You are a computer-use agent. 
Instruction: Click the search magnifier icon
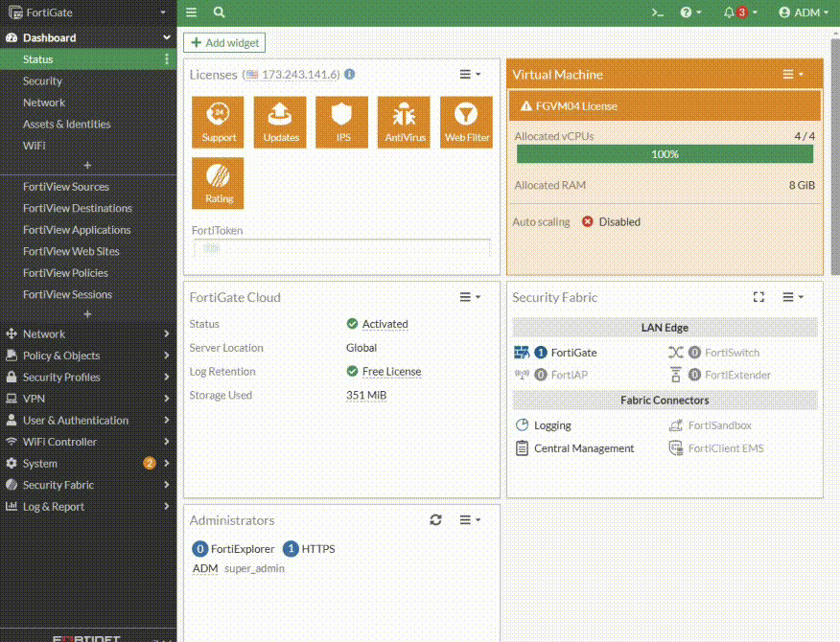click(x=220, y=12)
